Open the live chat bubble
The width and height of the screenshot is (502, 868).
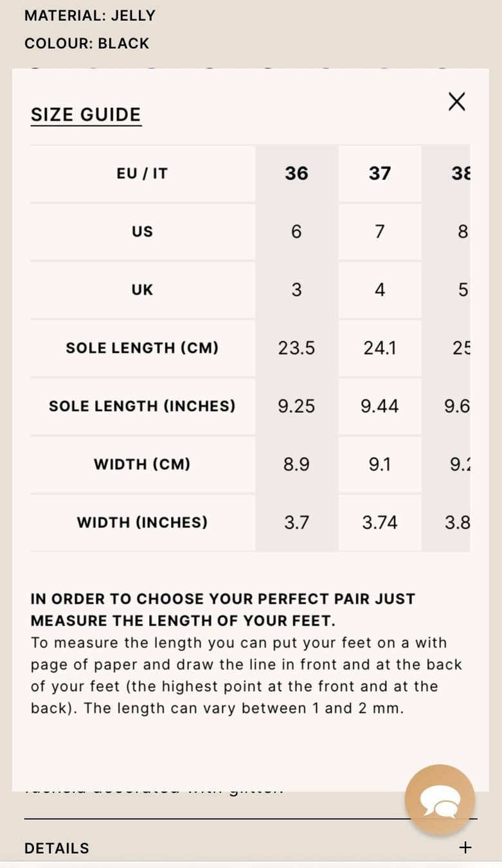[x=440, y=799]
